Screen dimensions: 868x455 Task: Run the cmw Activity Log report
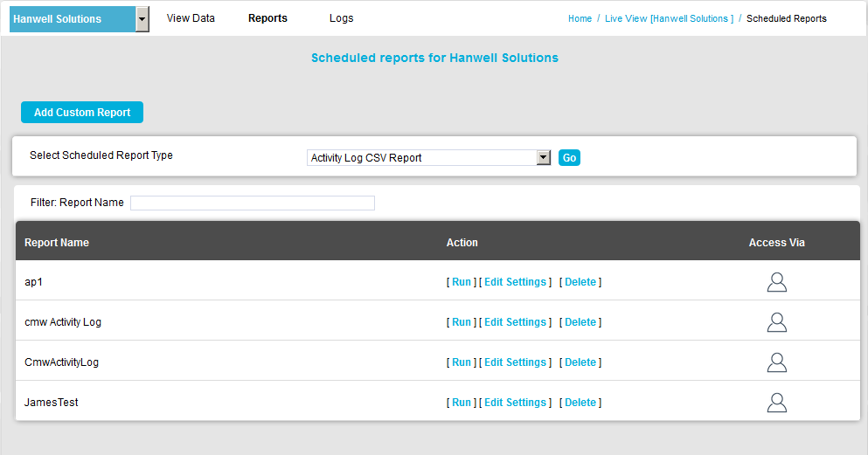[x=462, y=322]
